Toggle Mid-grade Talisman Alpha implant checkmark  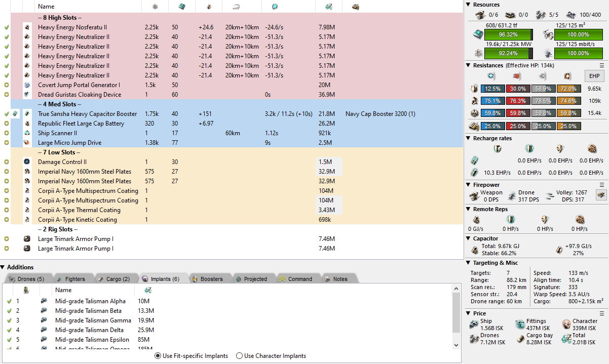9,301
